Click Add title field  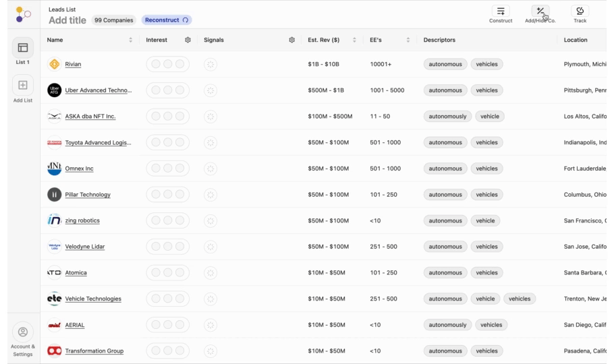pyautogui.click(x=67, y=20)
